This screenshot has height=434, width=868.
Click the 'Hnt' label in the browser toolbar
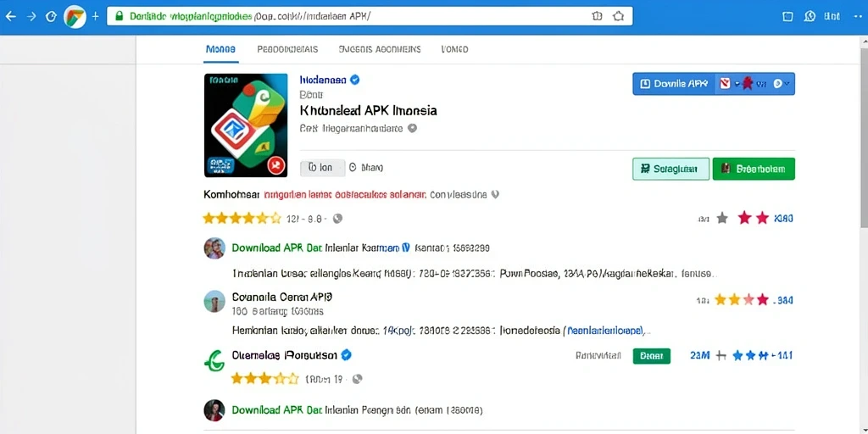pos(832,17)
